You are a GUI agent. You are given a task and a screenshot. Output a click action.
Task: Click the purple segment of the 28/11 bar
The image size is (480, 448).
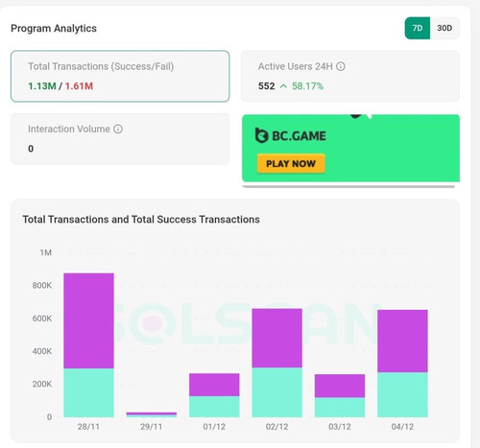[88, 320]
